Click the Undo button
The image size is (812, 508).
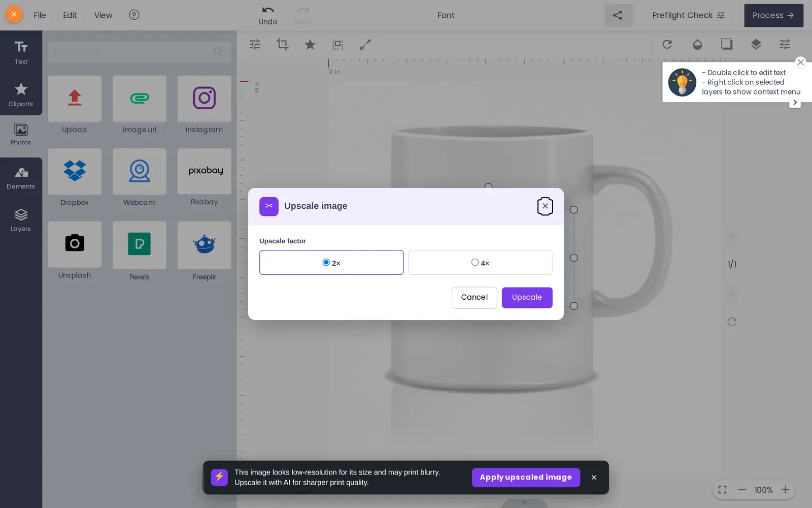point(268,15)
